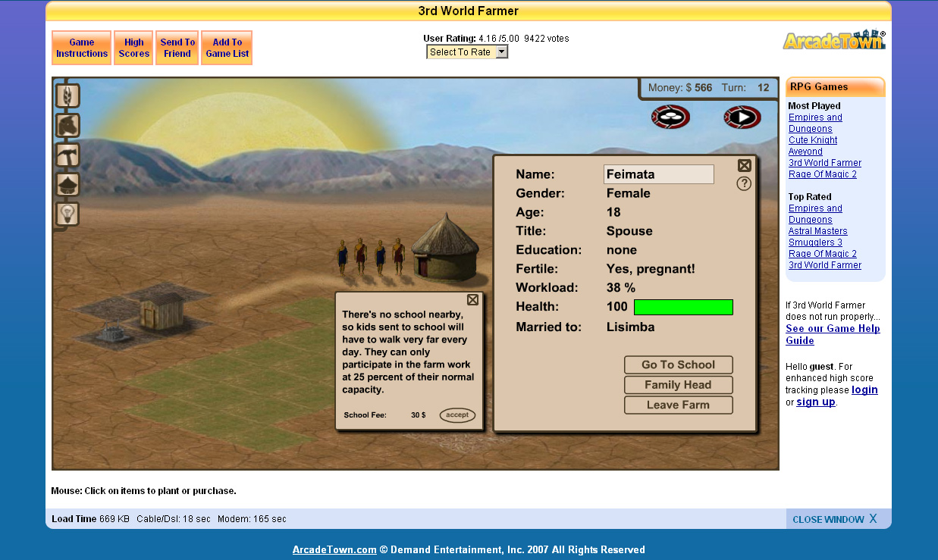Open the RPG Games section header
Screen dimensions: 938x560
835,86
